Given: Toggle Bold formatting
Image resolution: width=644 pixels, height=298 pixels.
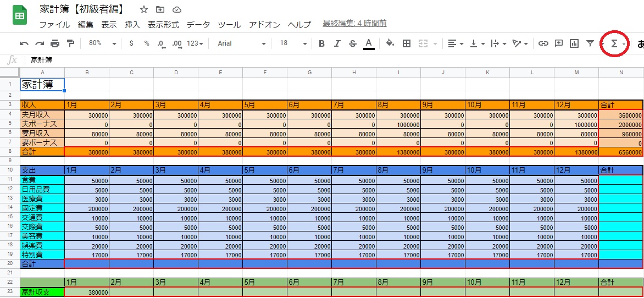Looking at the screenshot, I should (322, 43).
